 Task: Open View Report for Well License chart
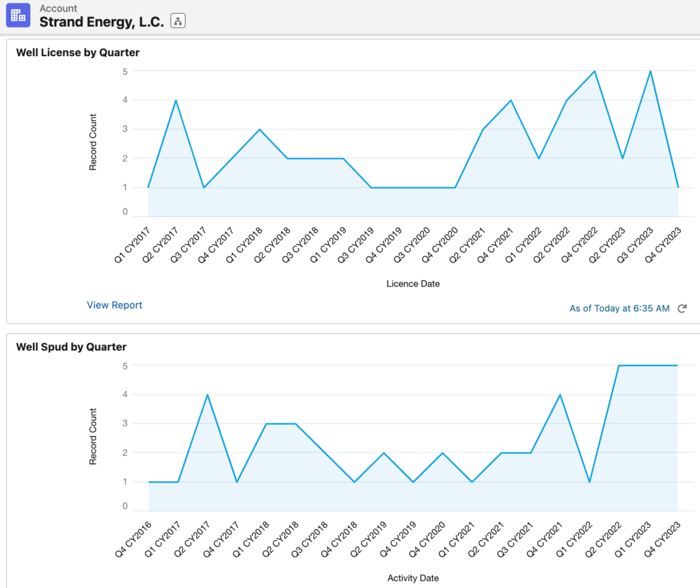114,305
